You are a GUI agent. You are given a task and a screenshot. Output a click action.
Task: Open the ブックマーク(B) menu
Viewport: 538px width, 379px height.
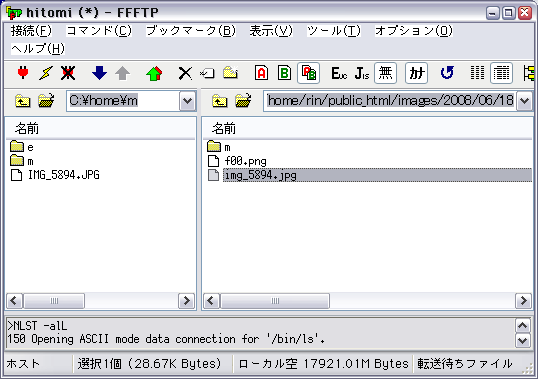(x=191, y=31)
